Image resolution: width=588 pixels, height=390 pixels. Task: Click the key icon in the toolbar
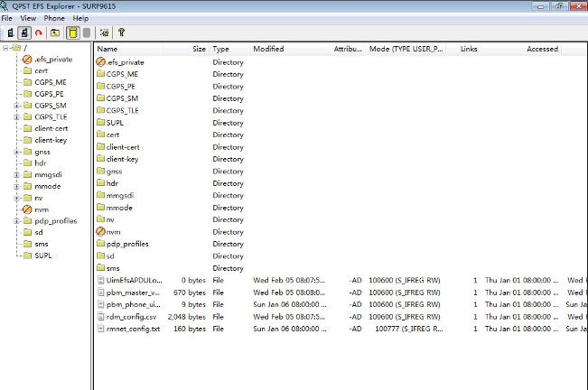(121, 32)
